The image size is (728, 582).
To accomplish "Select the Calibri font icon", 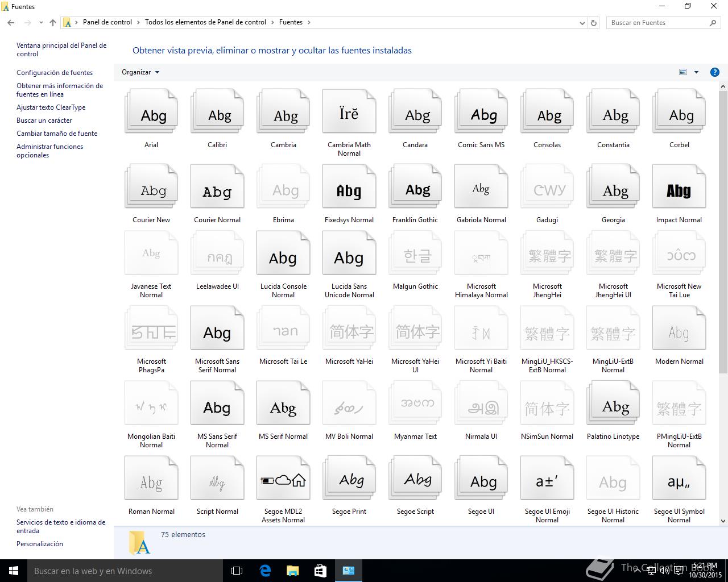I will click(217, 111).
